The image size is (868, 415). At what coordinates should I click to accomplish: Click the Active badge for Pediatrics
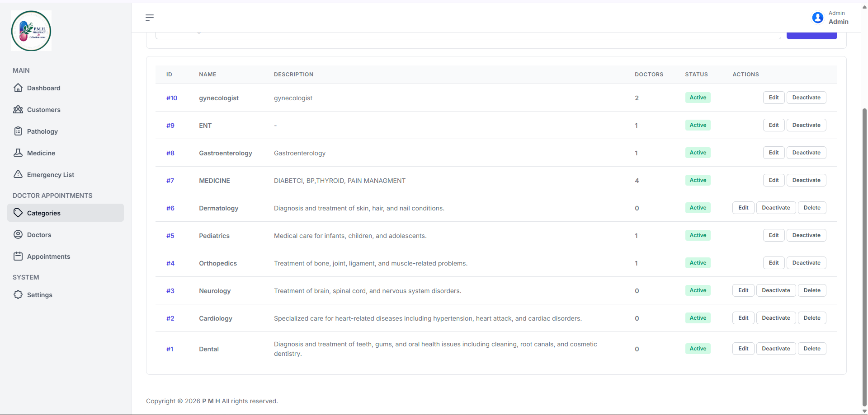[698, 235]
